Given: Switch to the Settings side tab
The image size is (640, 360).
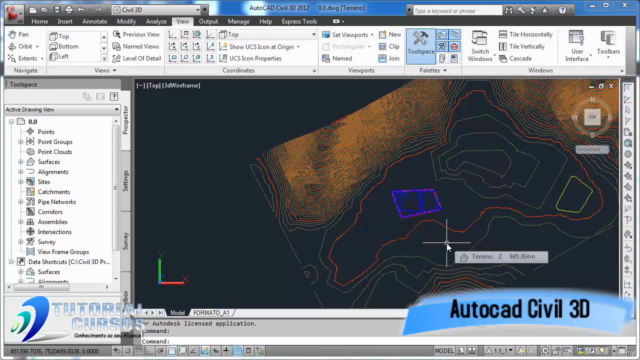Looking at the screenshot, I should [x=126, y=181].
